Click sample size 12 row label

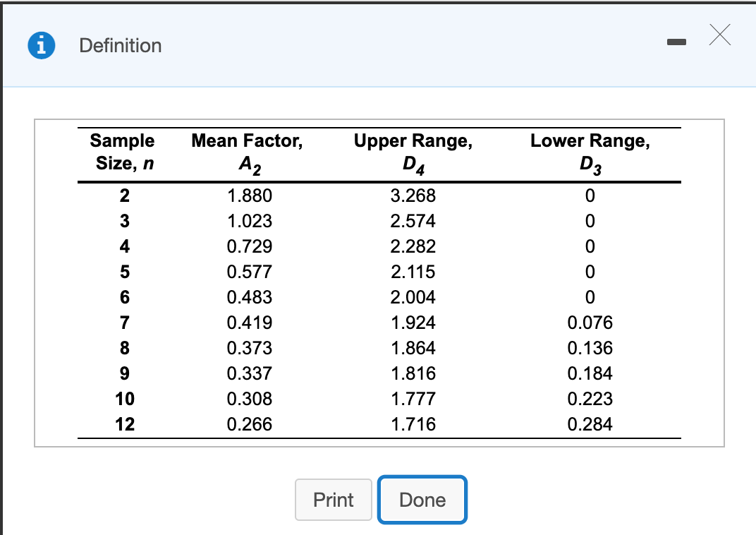(125, 424)
